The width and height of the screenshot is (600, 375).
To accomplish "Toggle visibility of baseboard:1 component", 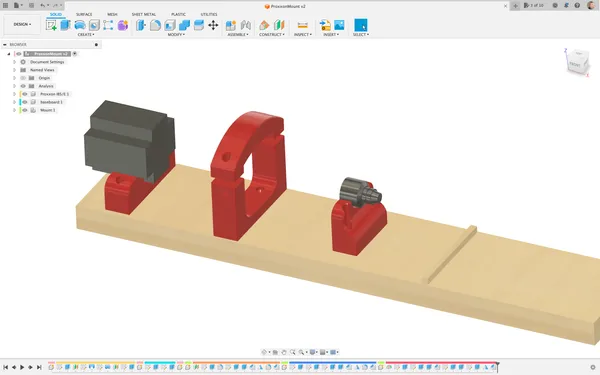I will pyautogui.click(x=25, y=102).
